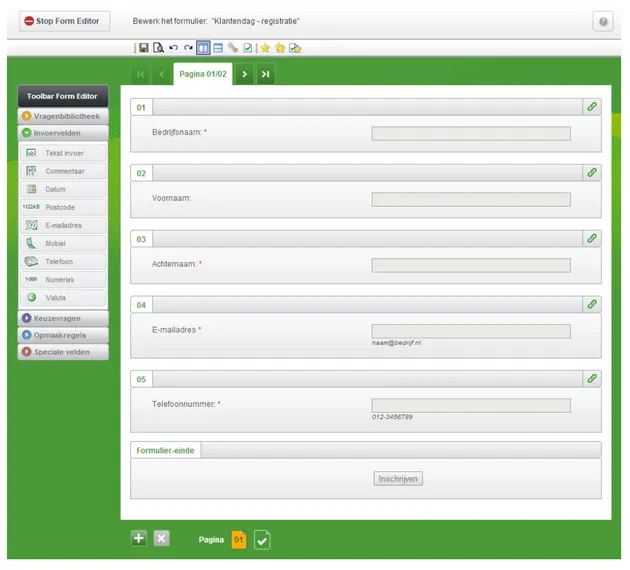Viewport: 630px width, 570px height.
Task: Select the Postcode field type
Action: (x=63, y=208)
